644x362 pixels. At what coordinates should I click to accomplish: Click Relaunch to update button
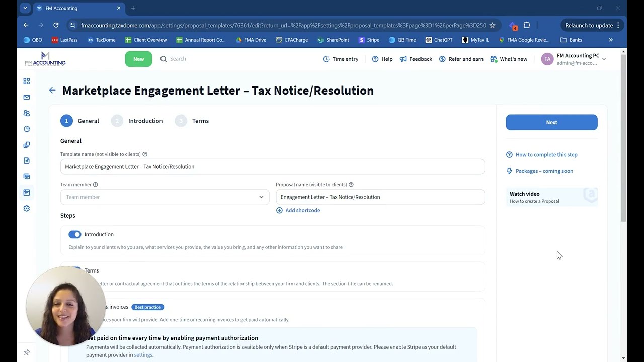[x=593, y=25]
